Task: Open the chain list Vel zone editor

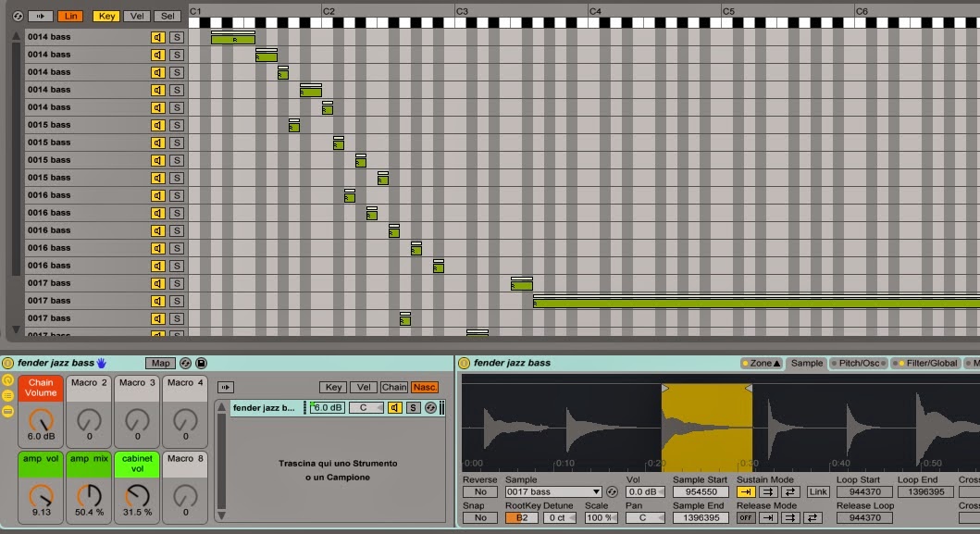Action: (364, 387)
